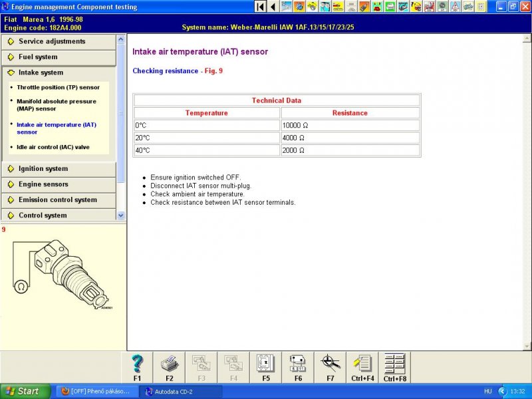Click the sidebar scroll-down arrow
The width and height of the screenshot is (532, 399).
pos(121,215)
